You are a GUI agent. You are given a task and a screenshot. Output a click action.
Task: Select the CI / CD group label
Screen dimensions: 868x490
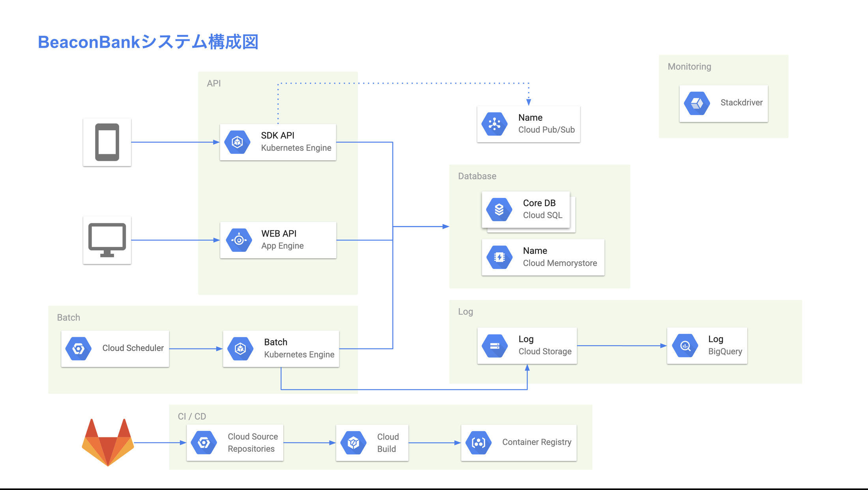pos(192,416)
